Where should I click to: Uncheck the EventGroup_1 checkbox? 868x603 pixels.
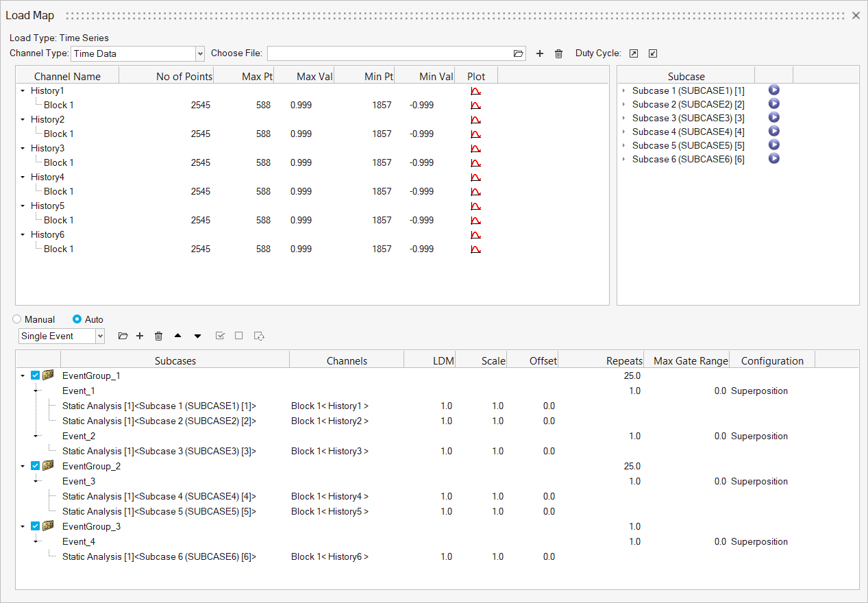pyautogui.click(x=36, y=376)
